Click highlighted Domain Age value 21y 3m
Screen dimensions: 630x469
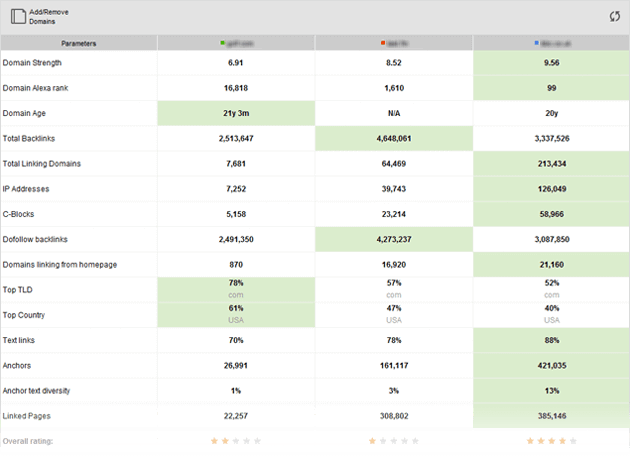click(x=236, y=113)
